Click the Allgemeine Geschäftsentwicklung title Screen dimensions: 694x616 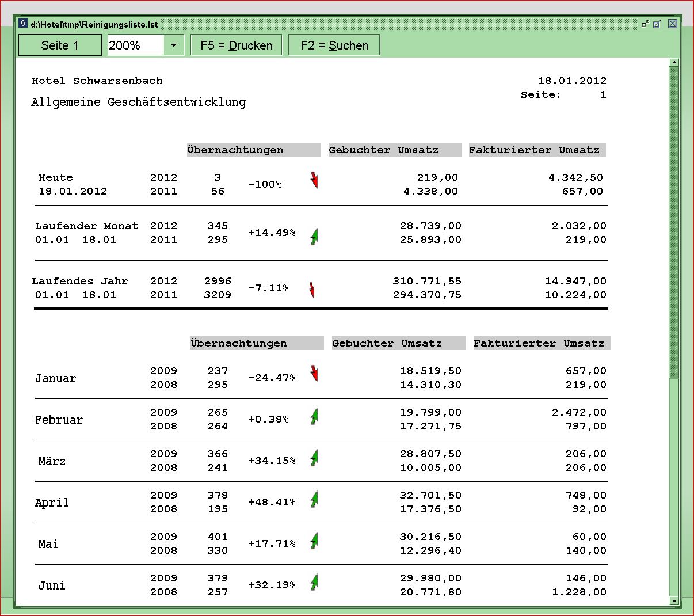[139, 102]
